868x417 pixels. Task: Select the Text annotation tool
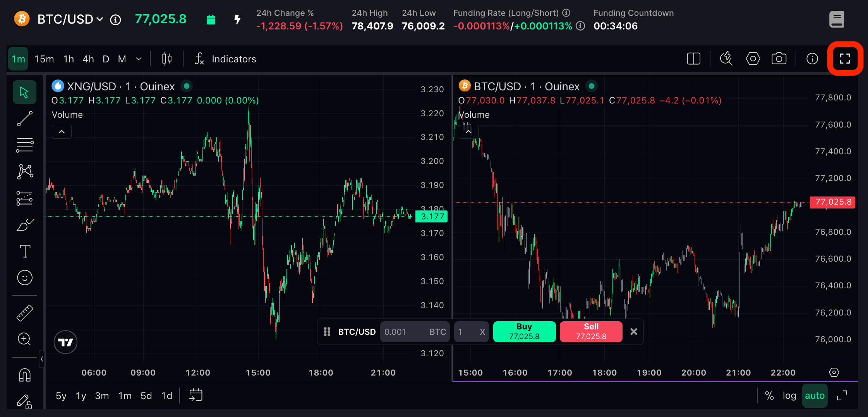point(24,251)
